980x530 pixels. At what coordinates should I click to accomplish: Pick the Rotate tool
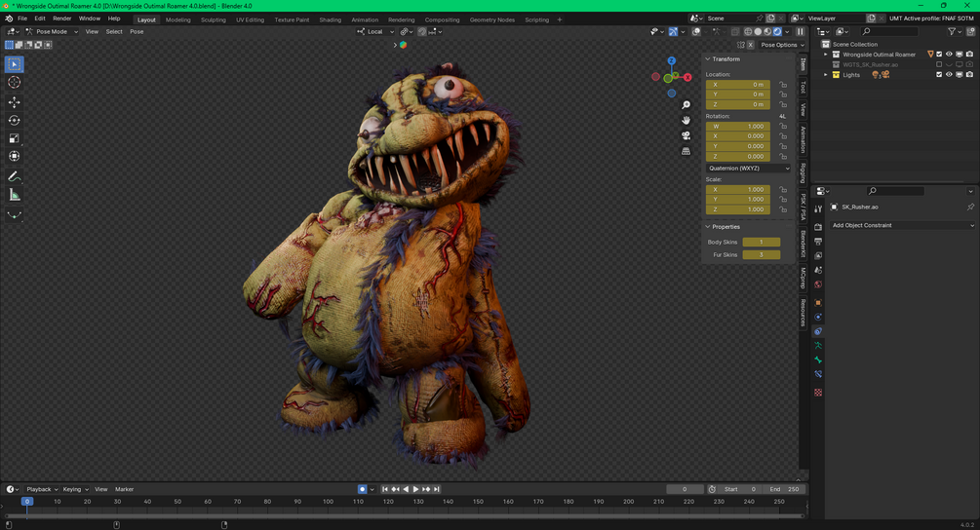15,121
